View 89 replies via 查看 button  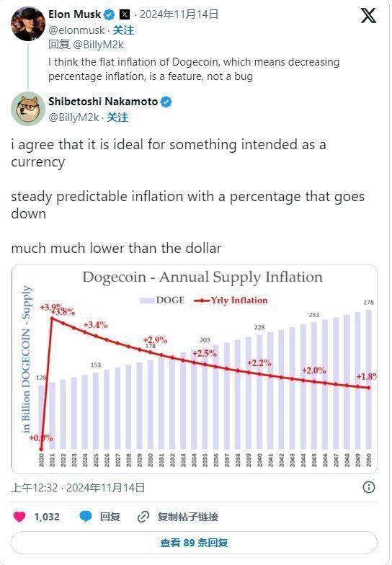point(195,542)
